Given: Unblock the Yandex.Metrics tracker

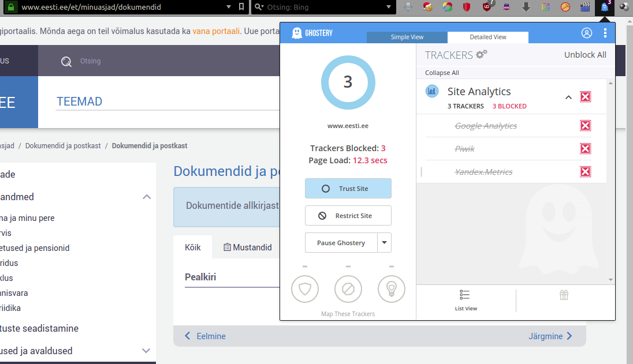Looking at the screenshot, I should (586, 172).
